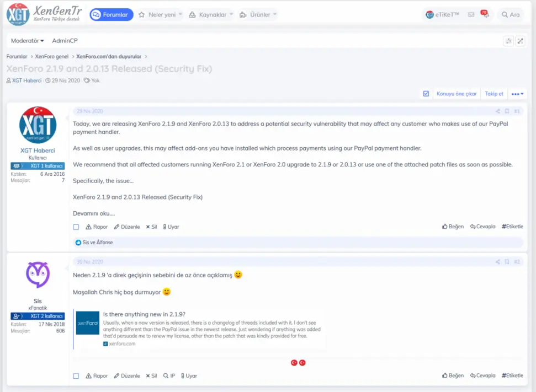Toggle the page width expand icon
The image size is (536, 392).
[520, 41]
